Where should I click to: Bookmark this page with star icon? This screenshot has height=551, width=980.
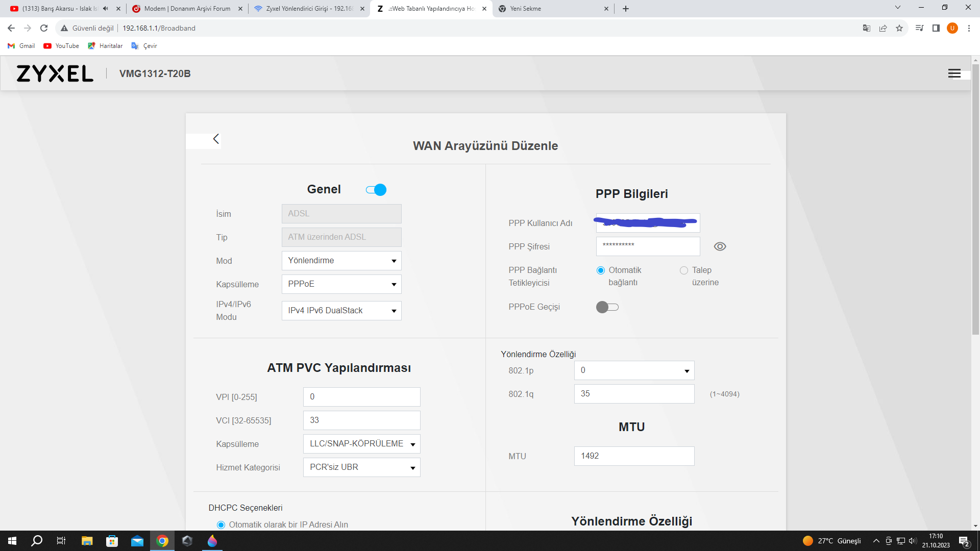point(899,28)
